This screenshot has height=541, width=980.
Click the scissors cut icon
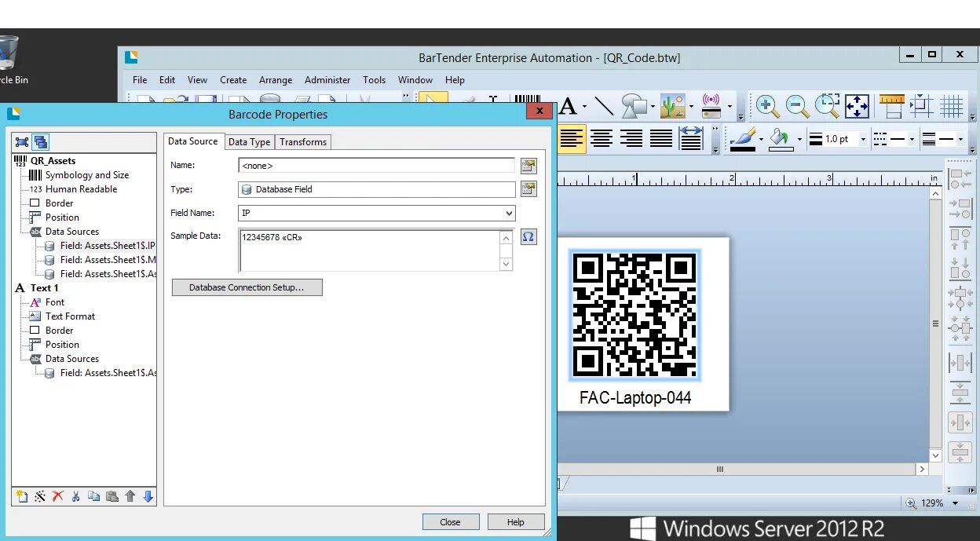point(76,496)
